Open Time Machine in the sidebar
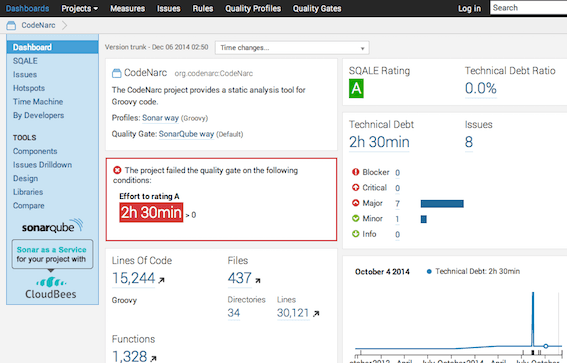Screen dimensions: 567x363 [38, 102]
